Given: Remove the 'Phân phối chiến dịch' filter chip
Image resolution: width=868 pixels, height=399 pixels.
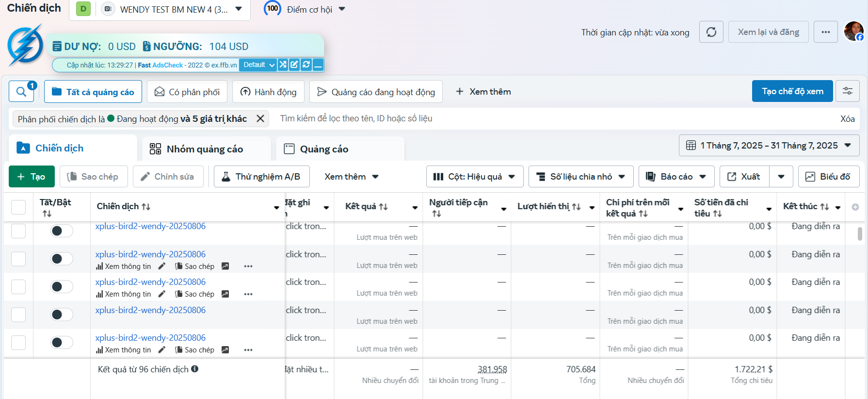Looking at the screenshot, I should (x=260, y=118).
